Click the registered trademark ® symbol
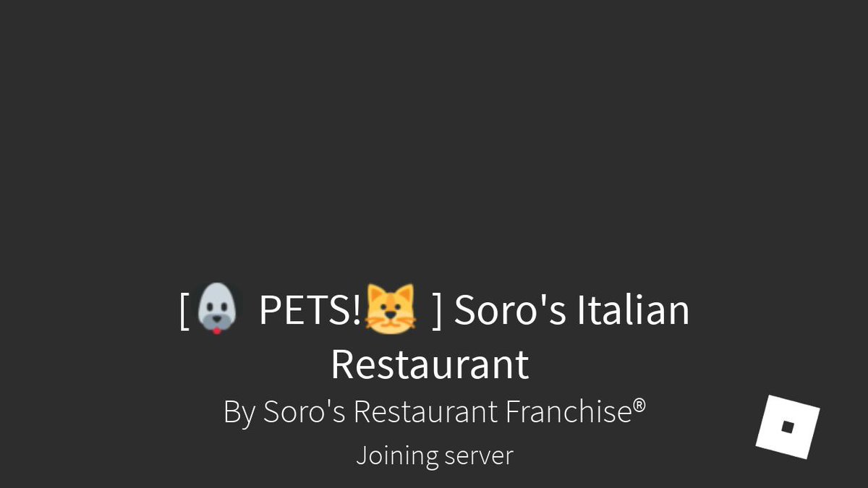This screenshot has width=868, height=488. point(639,406)
